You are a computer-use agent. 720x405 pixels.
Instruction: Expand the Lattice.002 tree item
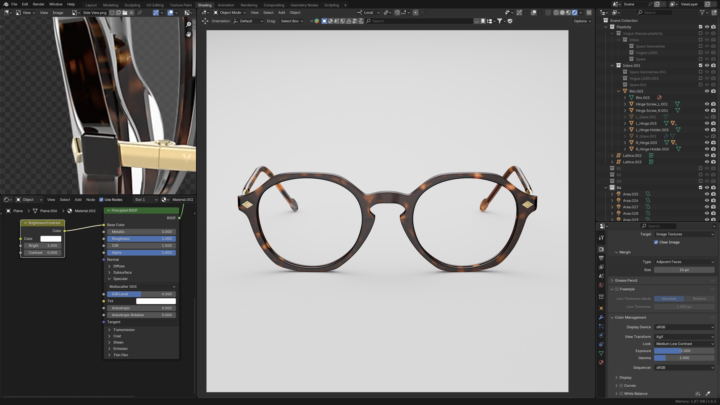tap(612, 155)
